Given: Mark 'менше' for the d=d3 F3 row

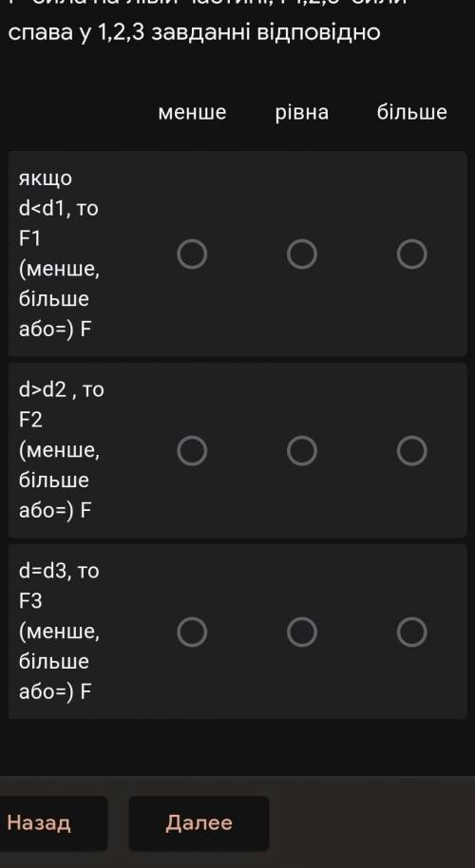Looking at the screenshot, I should [192, 632].
